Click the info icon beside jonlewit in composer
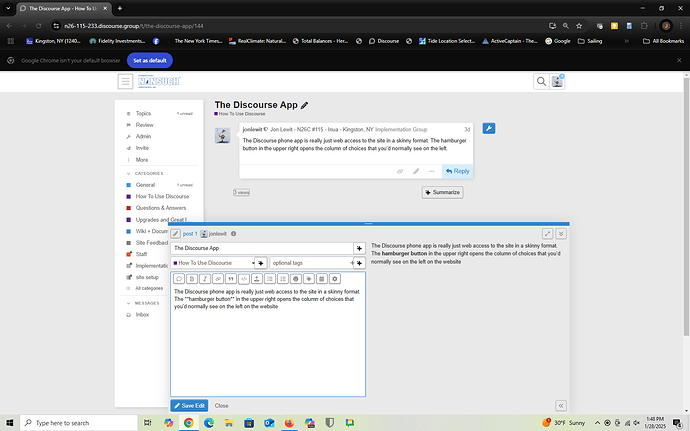Viewport: 690px width, 431px height. 234,234
